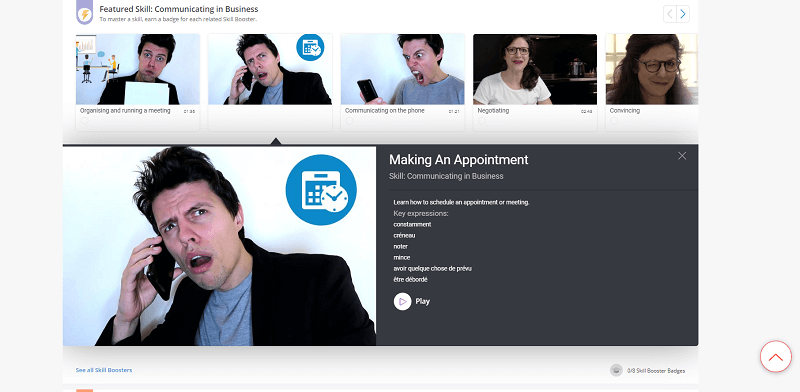The image size is (800, 392).
Task: Click the Play text label
Action: click(422, 301)
